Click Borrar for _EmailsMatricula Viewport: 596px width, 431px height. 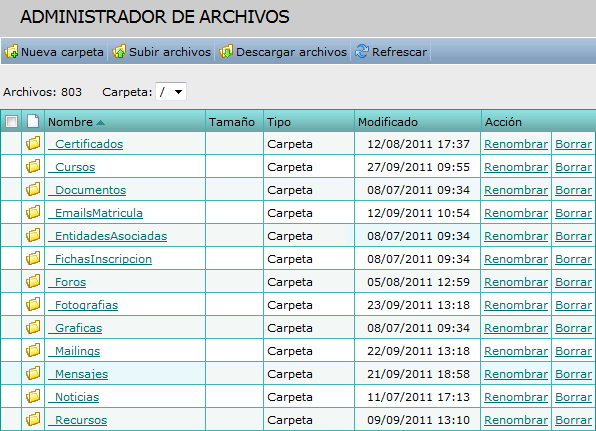(573, 213)
